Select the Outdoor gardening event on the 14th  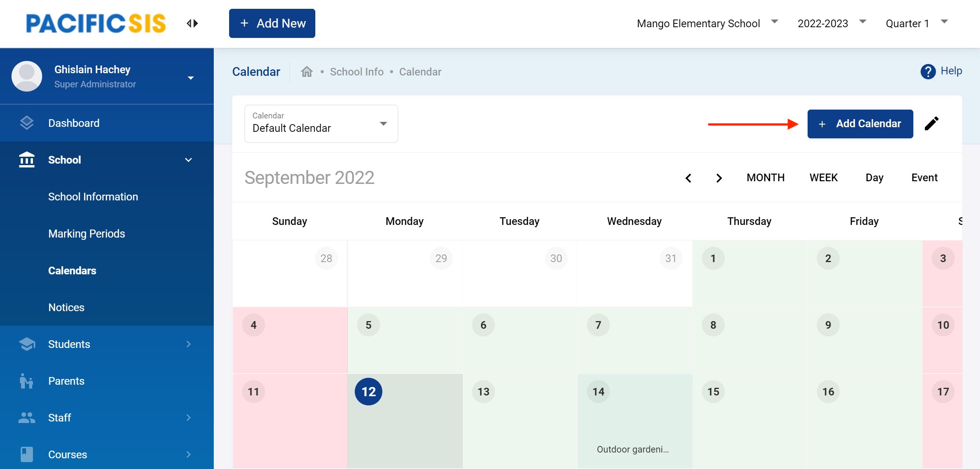pyautogui.click(x=633, y=449)
